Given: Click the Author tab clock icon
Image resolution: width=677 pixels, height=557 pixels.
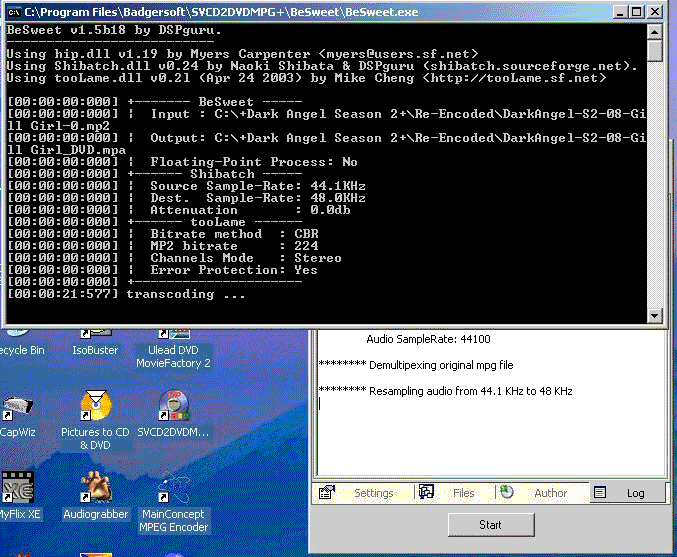Looking at the screenshot, I should [x=507, y=491].
